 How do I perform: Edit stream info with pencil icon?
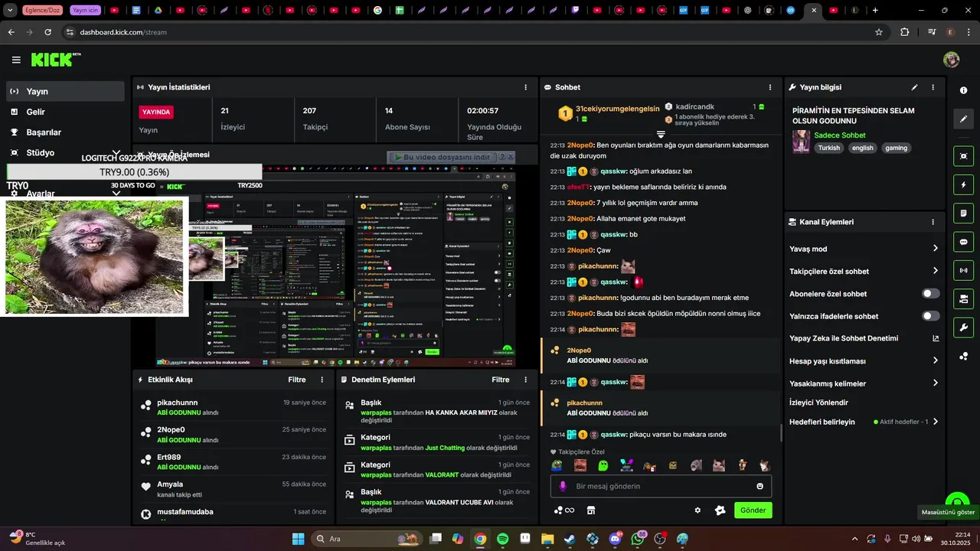914,87
